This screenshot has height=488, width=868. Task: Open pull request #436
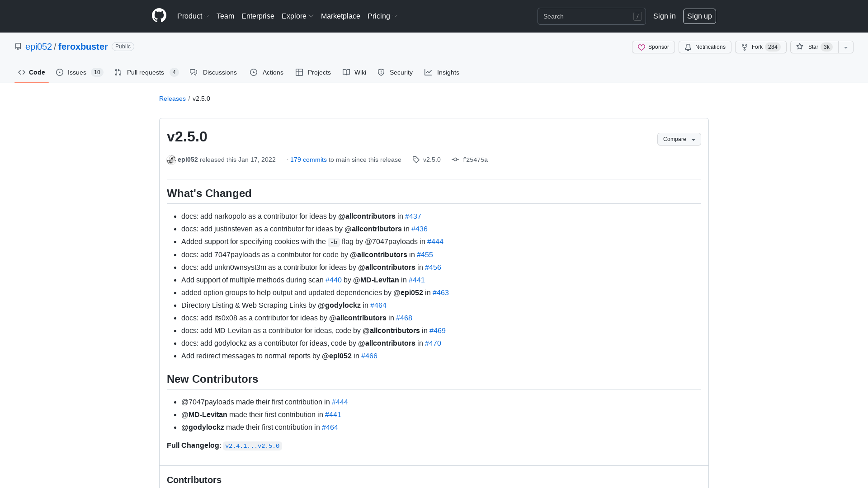click(420, 229)
